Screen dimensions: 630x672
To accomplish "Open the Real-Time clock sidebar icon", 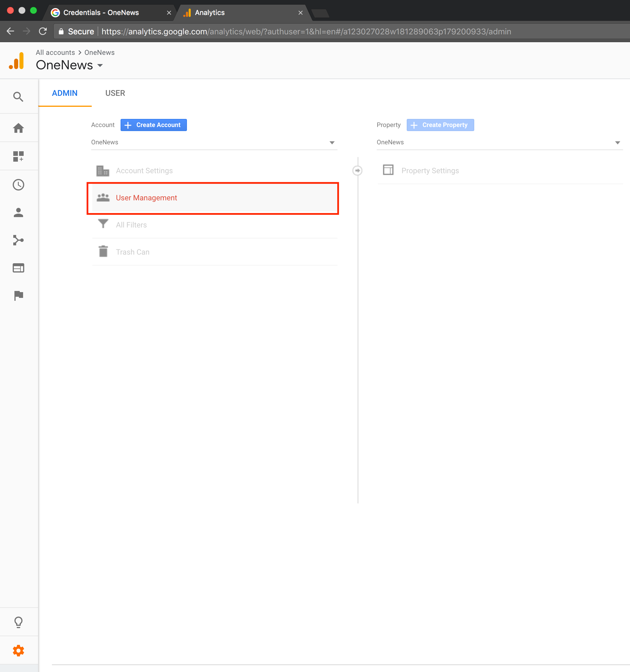I will click(x=18, y=184).
